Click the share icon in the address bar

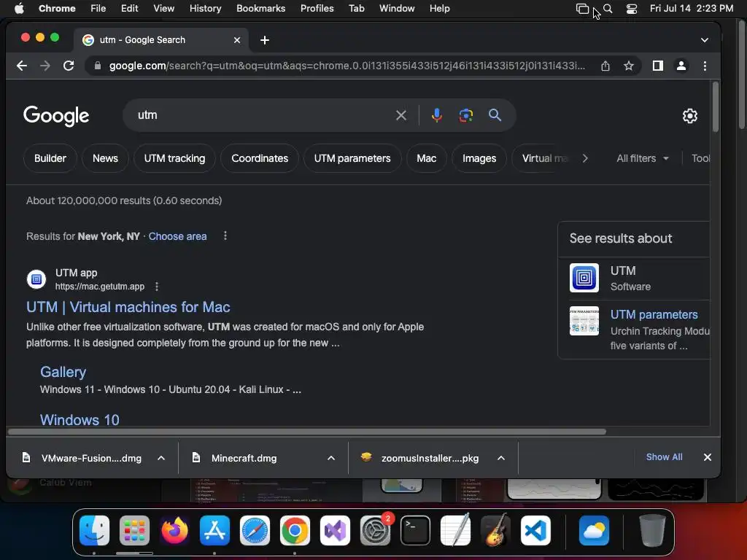pyautogui.click(x=605, y=66)
